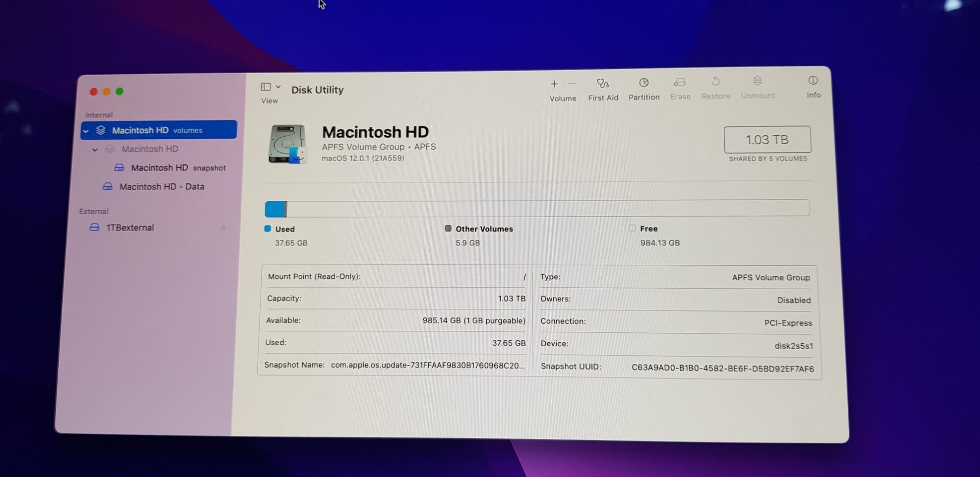Click the 37.65 GB figure under the Used legend

tap(291, 243)
